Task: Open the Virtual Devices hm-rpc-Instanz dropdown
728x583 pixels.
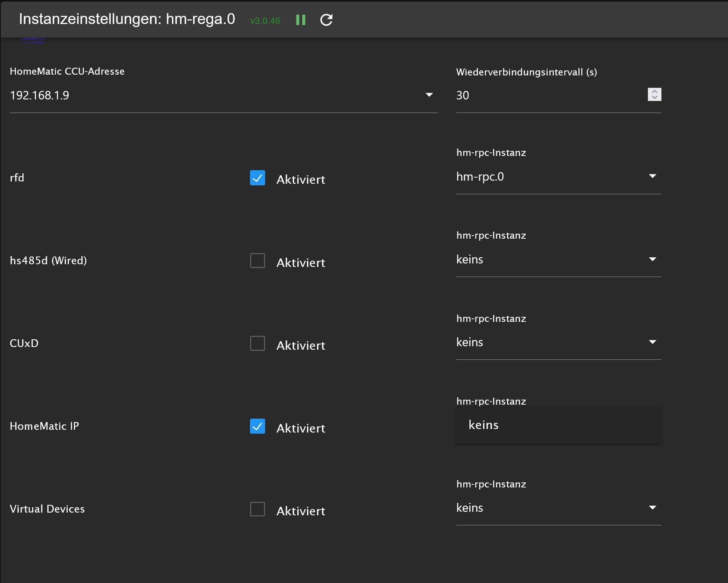Action: [652, 508]
